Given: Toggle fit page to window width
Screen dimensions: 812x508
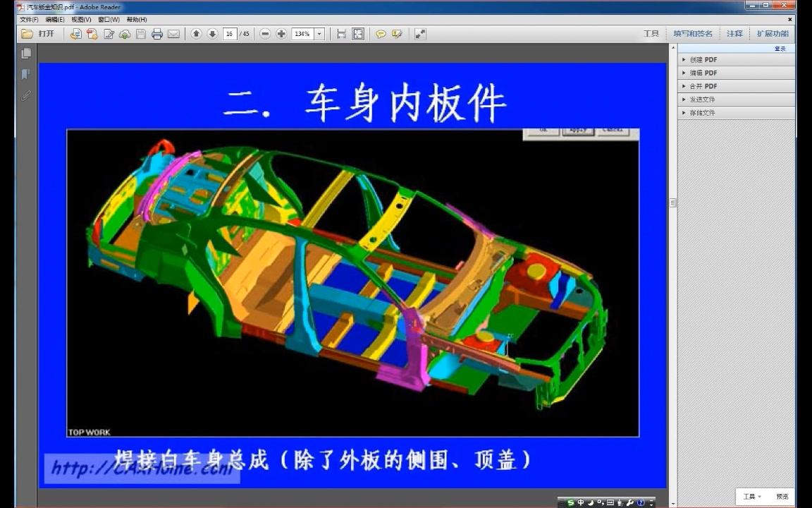Looking at the screenshot, I should (x=340, y=33).
